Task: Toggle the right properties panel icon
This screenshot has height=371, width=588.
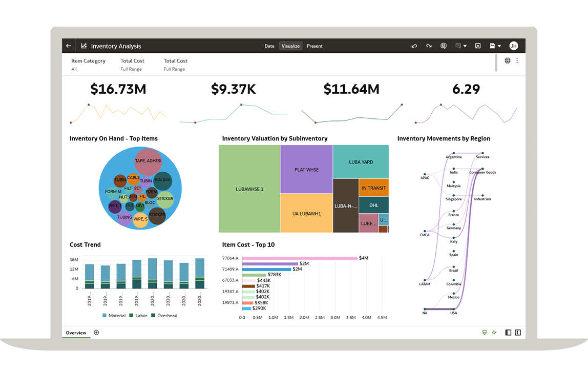Action: (x=518, y=333)
